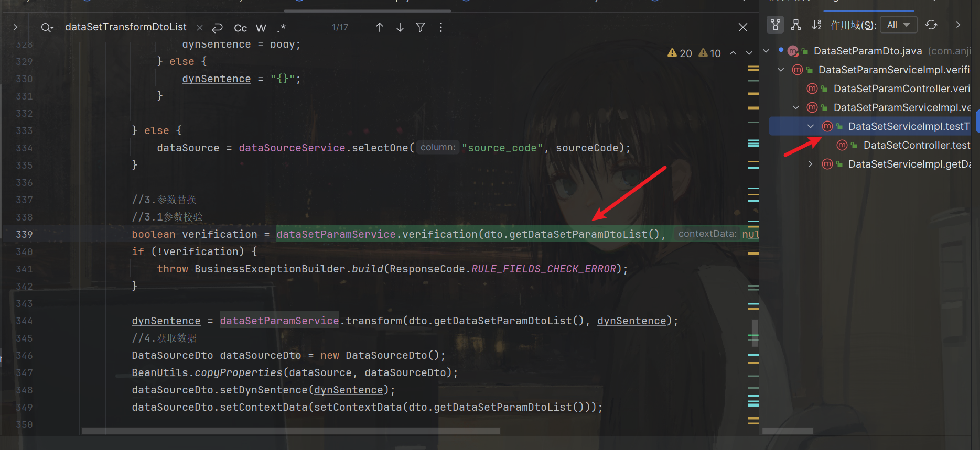The image size is (980, 450).
Task: Click copyProperties method call
Action: pos(239,372)
